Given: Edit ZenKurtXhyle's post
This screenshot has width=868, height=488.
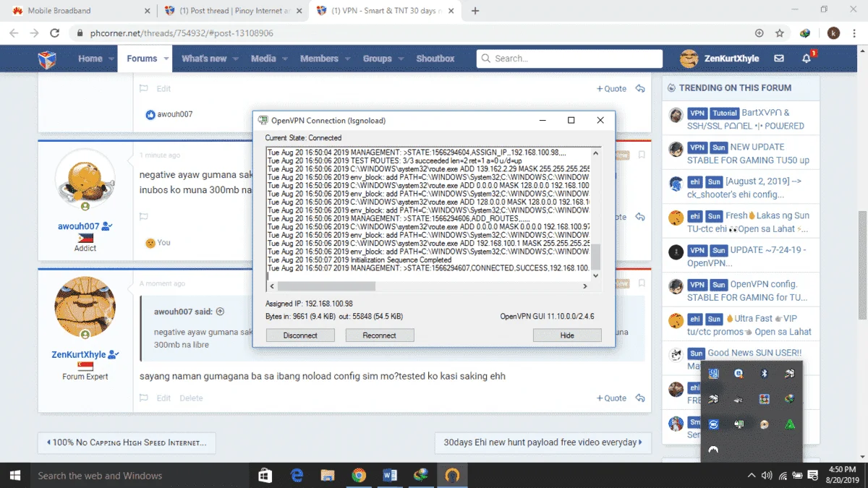Looking at the screenshot, I should click(x=163, y=398).
